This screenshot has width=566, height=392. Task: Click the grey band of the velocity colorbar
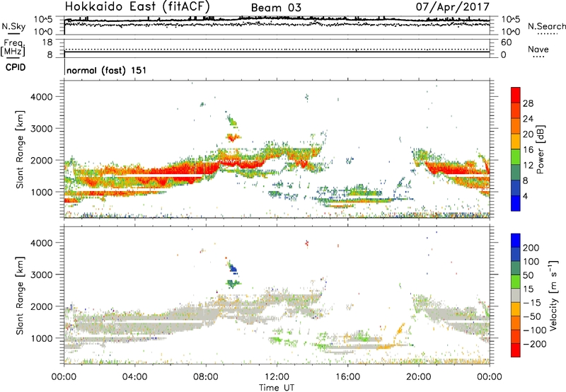pos(516,295)
